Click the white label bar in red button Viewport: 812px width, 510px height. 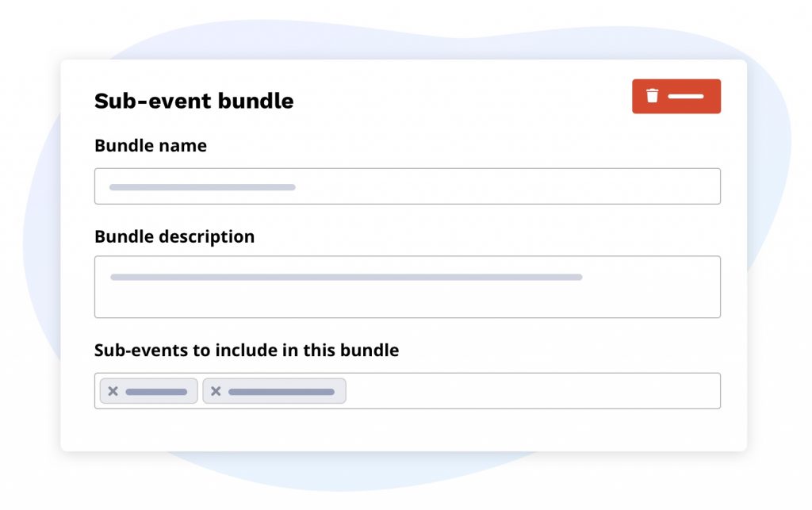pos(686,96)
